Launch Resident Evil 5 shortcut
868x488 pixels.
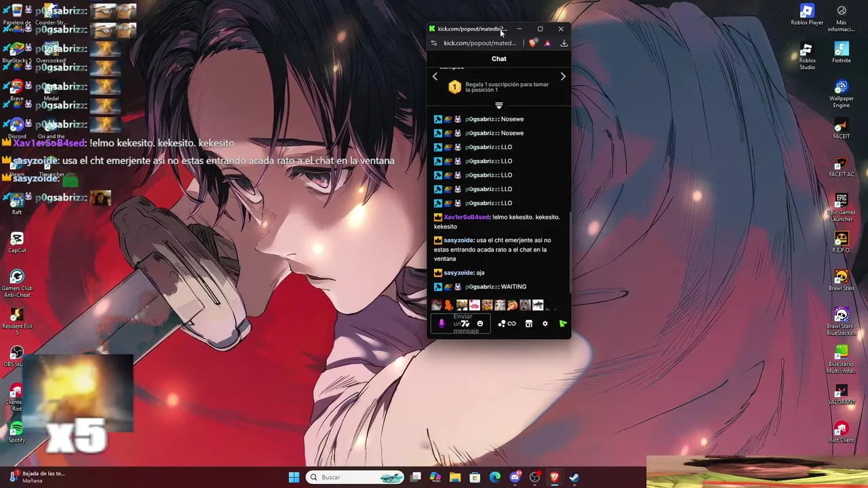click(17, 322)
